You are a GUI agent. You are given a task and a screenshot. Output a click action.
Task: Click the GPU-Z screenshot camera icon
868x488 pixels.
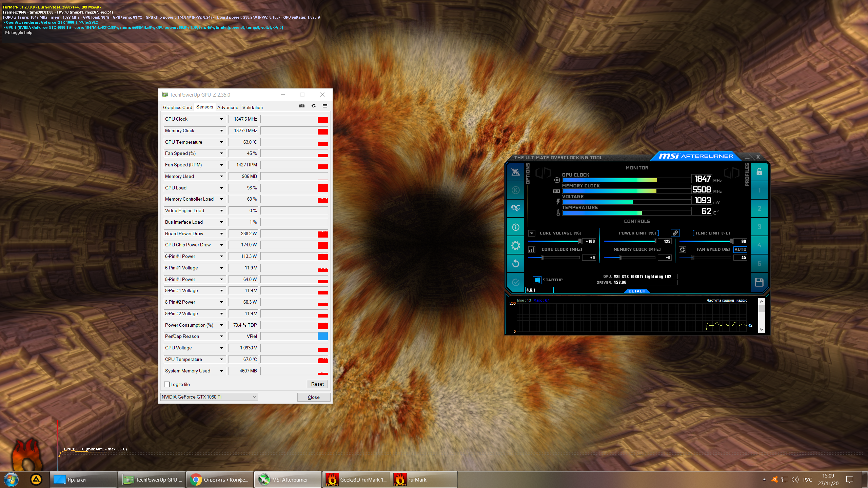[301, 106]
